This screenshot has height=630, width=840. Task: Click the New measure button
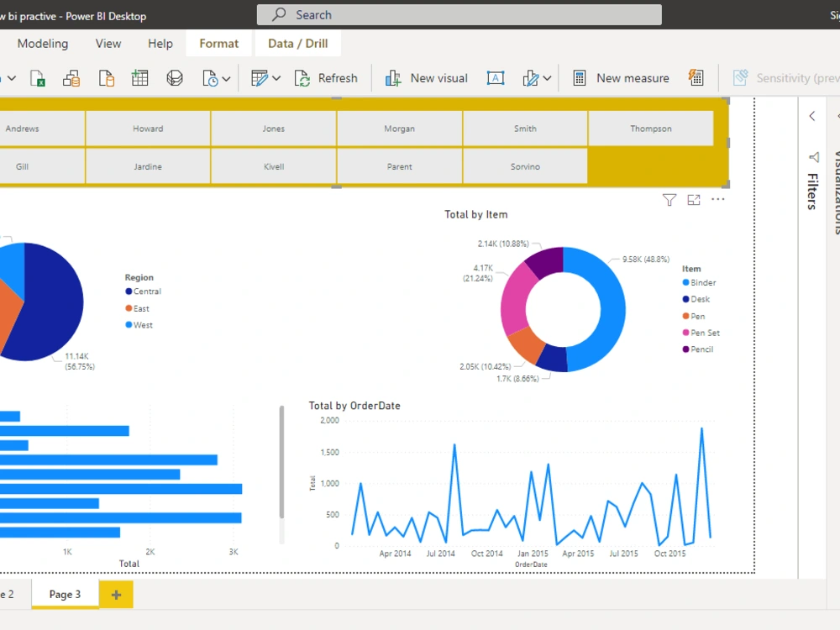pos(621,78)
